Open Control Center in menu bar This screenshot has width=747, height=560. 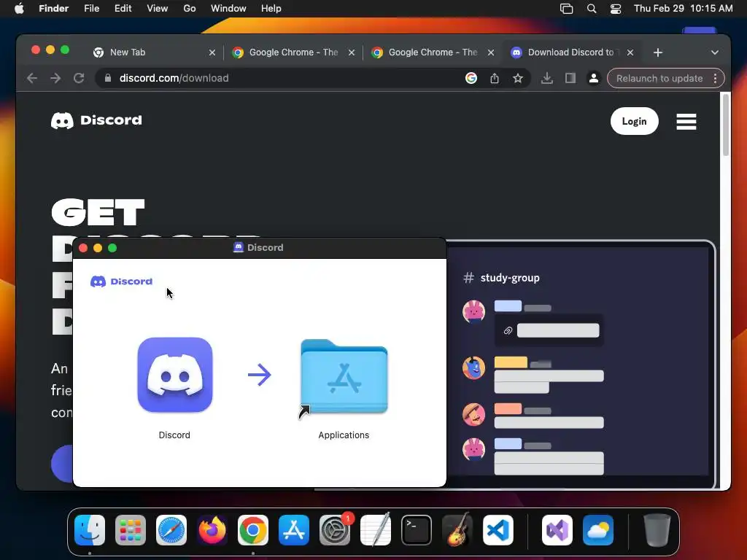coord(616,9)
